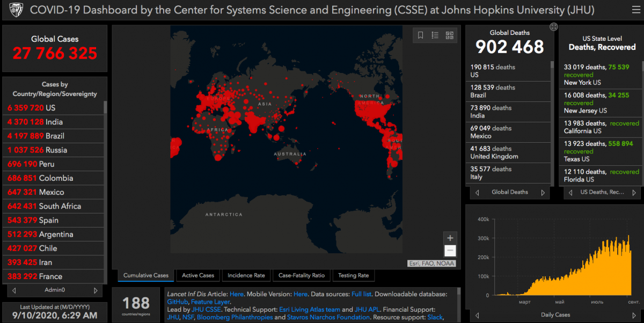Open the map bookmarks icon
This screenshot has width=644, height=323.
pos(420,35)
